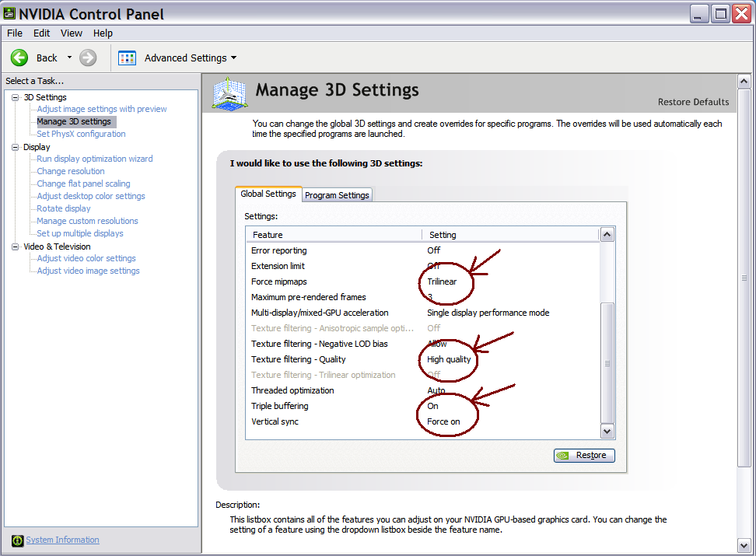Click the grey Forward arrow icon
This screenshot has height=556, width=756.
pyautogui.click(x=88, y=58)
